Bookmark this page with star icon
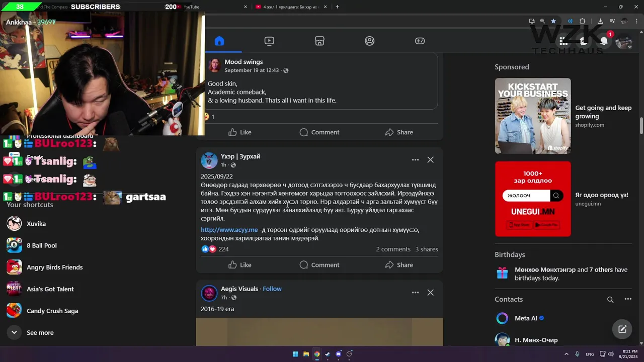 pos(553,21)
